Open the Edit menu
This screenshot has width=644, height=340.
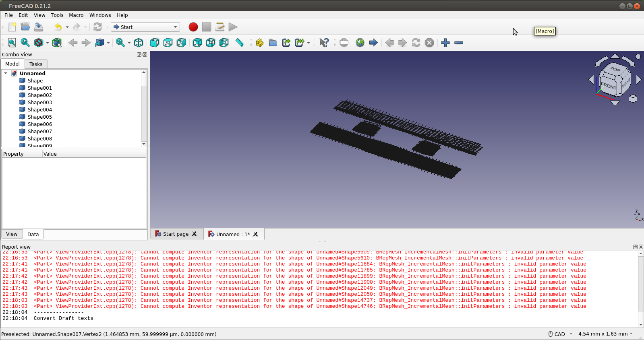click(23, 15)
